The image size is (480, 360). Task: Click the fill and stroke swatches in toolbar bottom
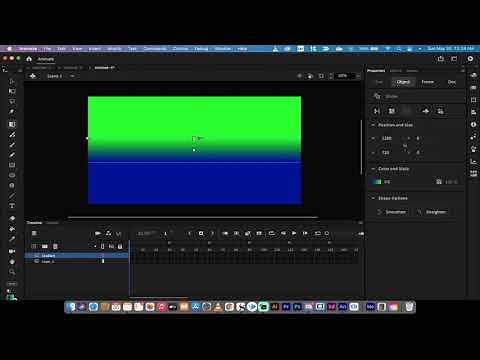(x=11, y=296)
